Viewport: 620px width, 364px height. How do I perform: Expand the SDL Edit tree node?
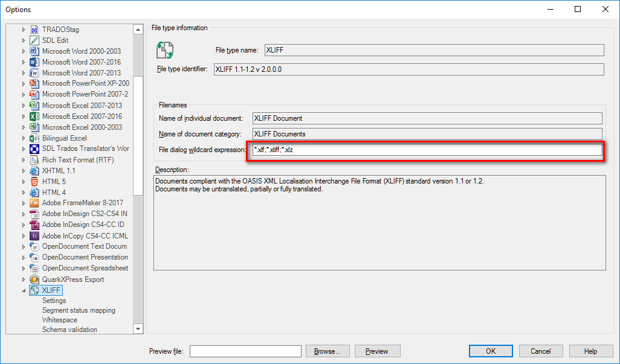(24, 40)
